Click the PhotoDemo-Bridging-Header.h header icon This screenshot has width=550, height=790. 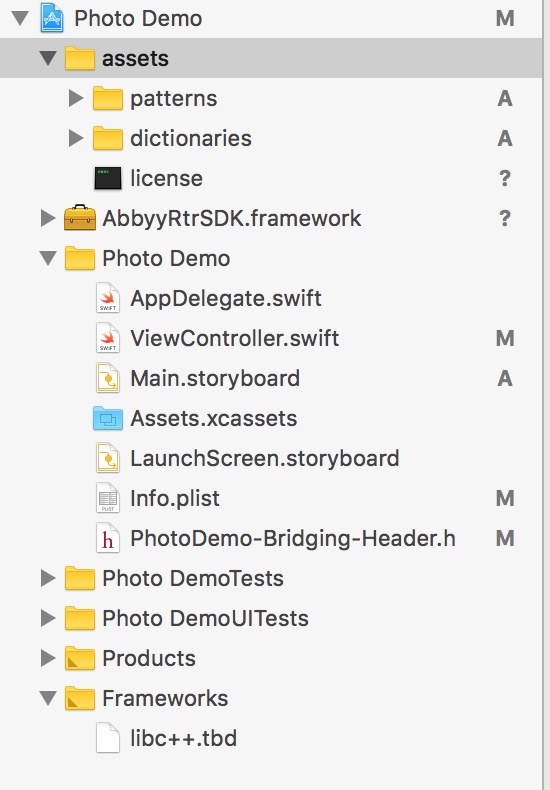point(108,538)
